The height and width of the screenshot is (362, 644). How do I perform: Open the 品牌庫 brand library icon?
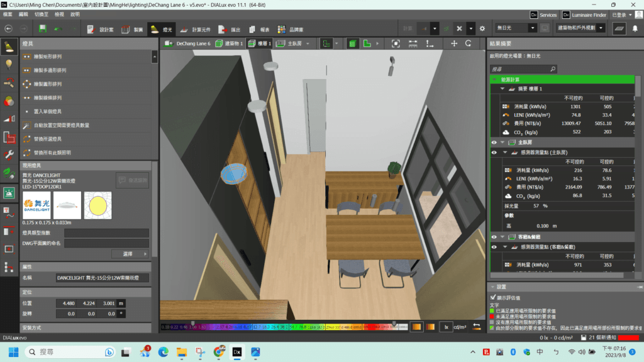(291, 30)
